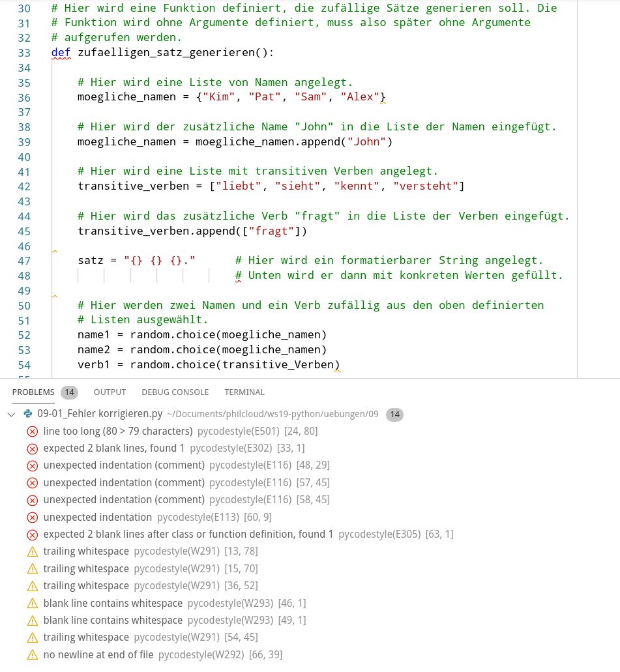Click the "Alex" string on line 36
The image size is (620, 672).
[360, 97]
